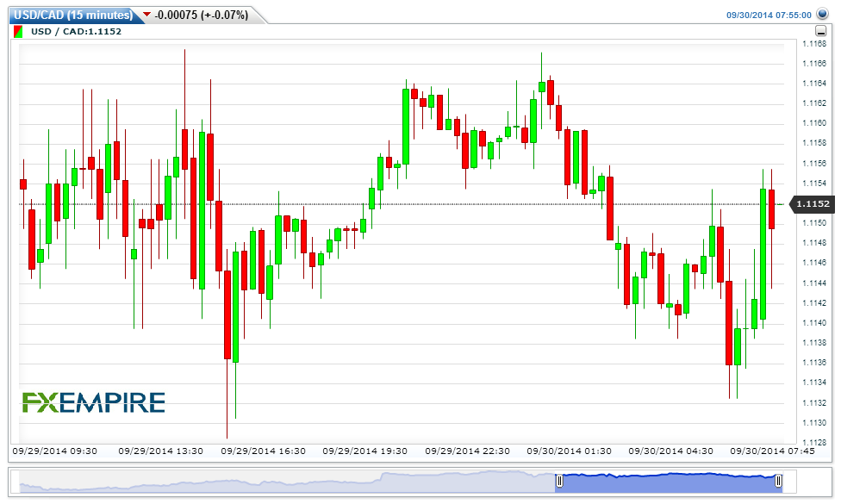The width and height of the screenshot is (841, 504).
Task: Click the 09/29/2014 09:30 axis label
Action: pyautogui.click(x=54, y=451)
